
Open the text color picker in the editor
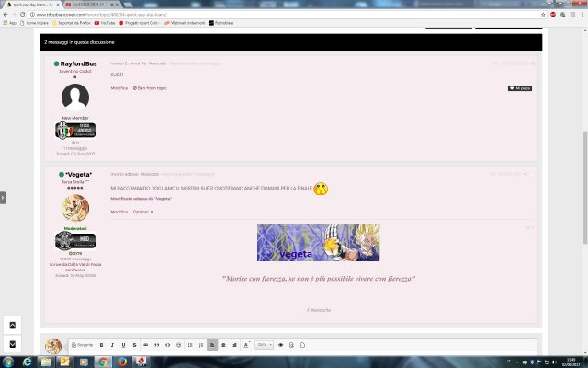(x=246, y=345)
